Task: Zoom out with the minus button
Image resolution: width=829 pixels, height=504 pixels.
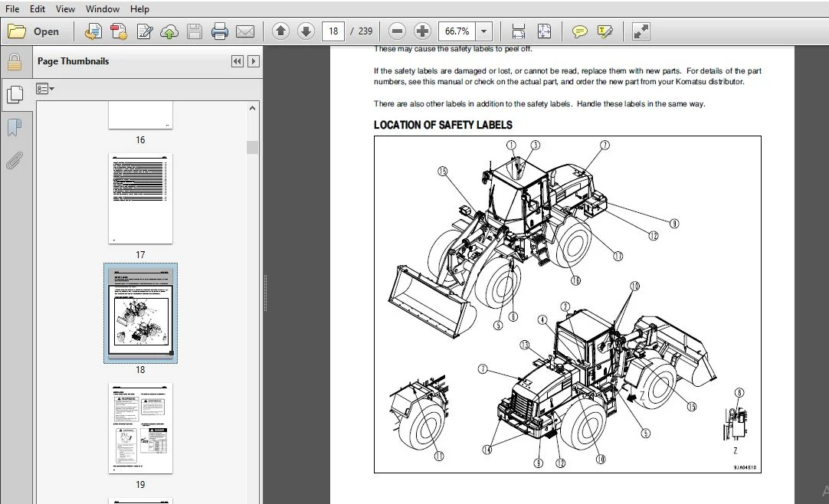Action: (397, 31)
